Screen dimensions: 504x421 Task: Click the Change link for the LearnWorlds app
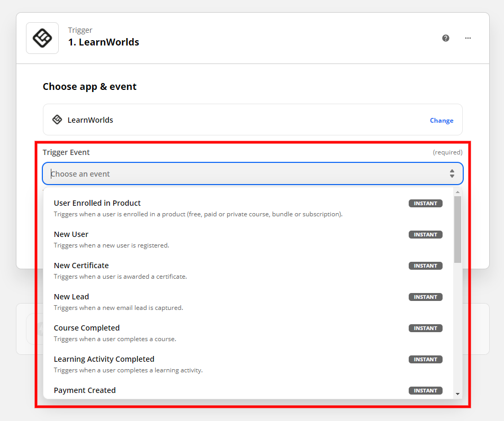click(x=442, y=120)
